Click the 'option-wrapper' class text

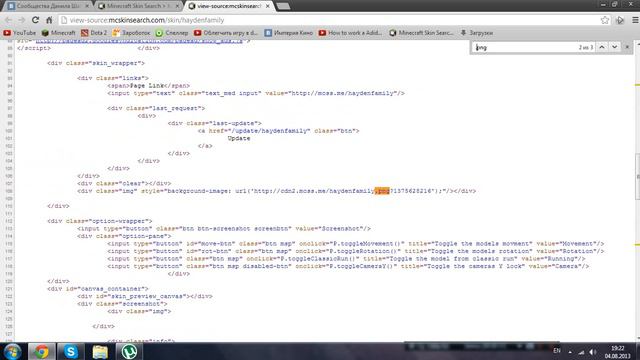pos(121,221)
